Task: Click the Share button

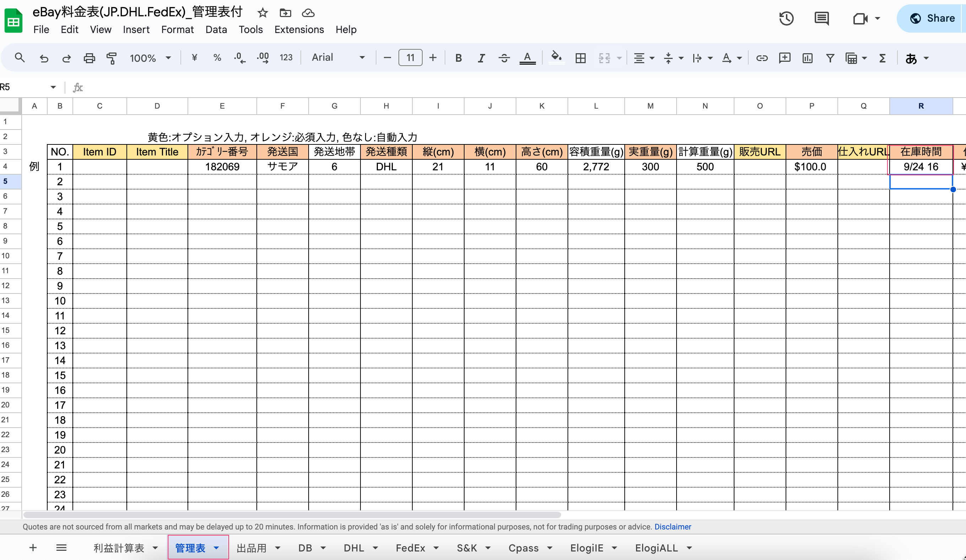Action: click(932, 18)
